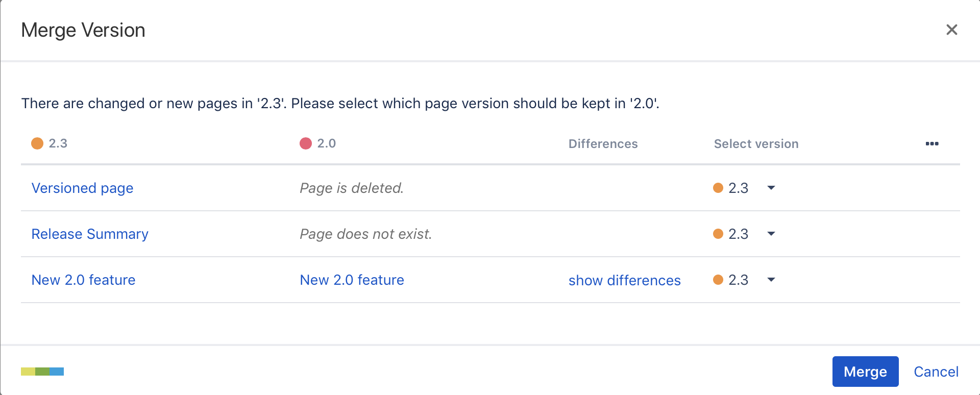This screenshot has width=980, height=395.
Task: Expand version dropdown for Versioned page
Action: 771,188
